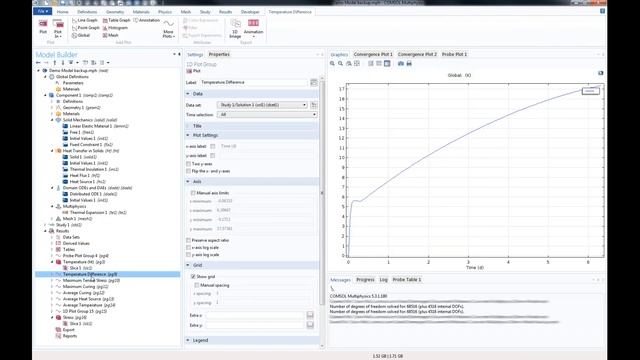Zoom in on the Graphics plot
The width and height of the screenshot is (640, 360).
coord(332,64)
